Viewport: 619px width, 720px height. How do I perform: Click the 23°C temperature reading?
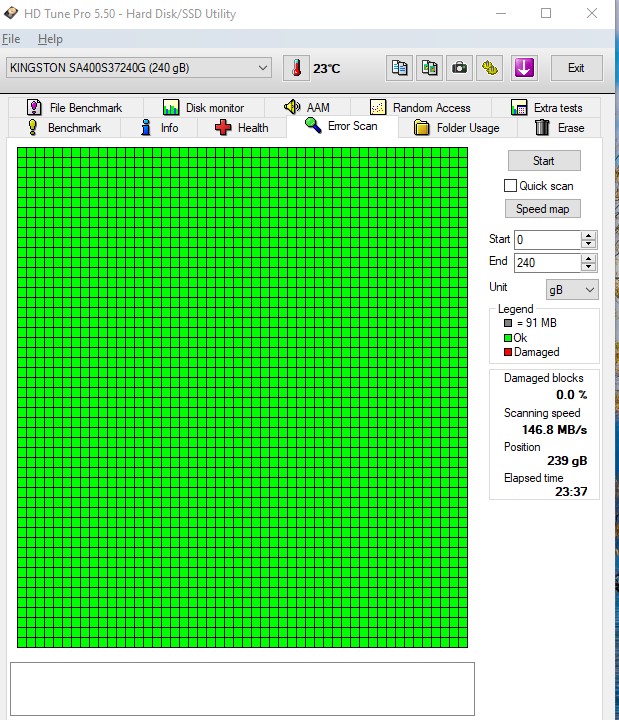point(326,69)
